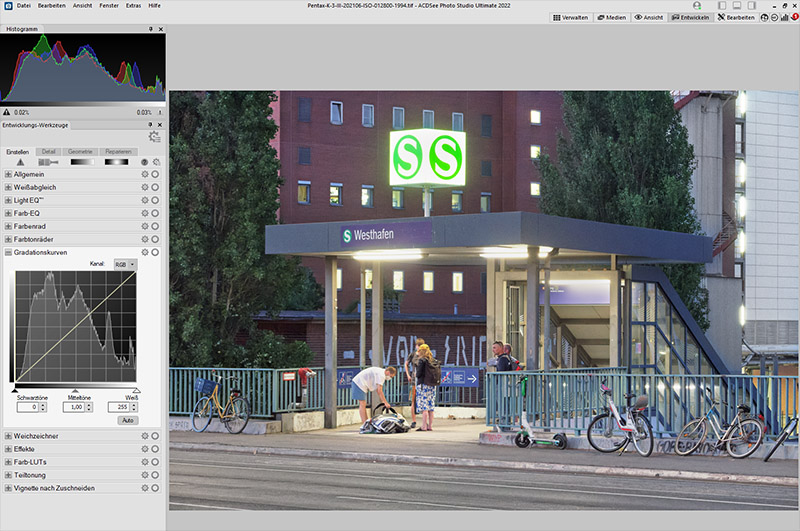Open development presets gear list icon
The height and width of the screenshot is (531, 800).
click(x=154, y=137)
